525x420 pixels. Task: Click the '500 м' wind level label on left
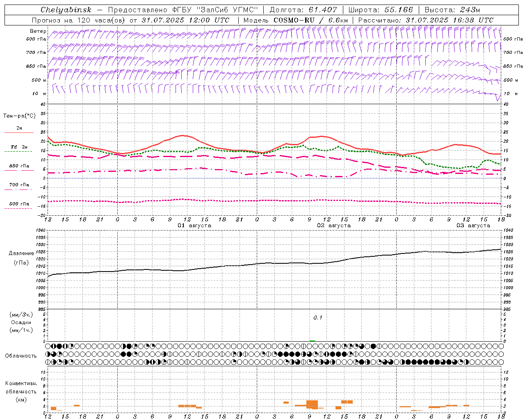tap(39, 80)
